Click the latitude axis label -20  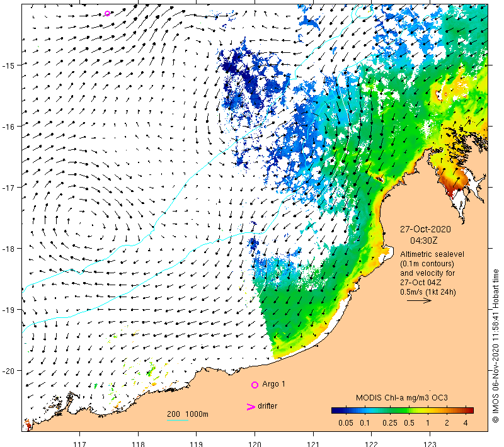8,371
